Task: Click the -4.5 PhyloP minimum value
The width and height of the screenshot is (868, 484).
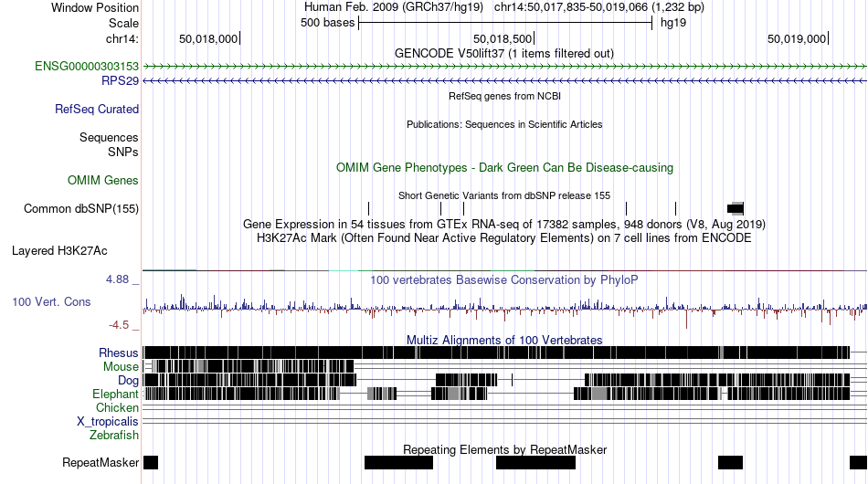Action: [x=119, y=325]
